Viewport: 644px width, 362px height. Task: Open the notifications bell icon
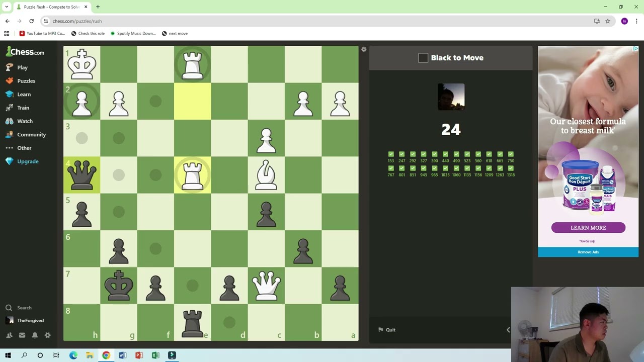[x=35, y=335]
